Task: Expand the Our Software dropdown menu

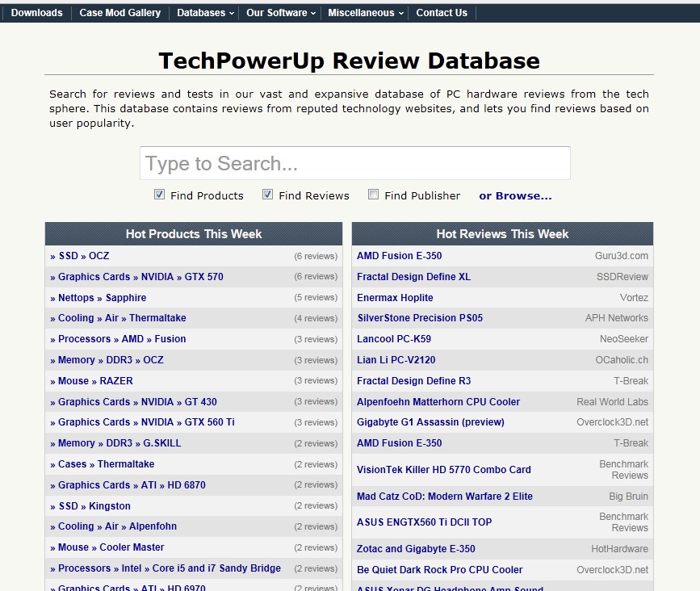Action: [281, 12]
